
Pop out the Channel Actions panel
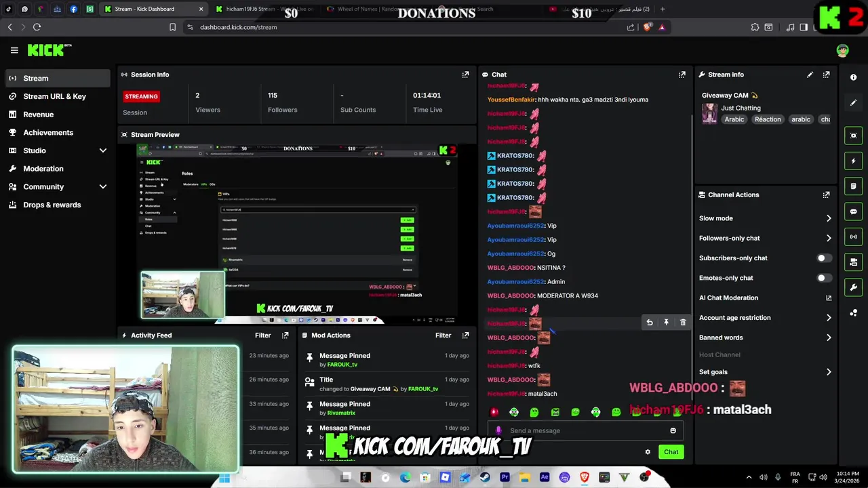[x=826, y=195]
